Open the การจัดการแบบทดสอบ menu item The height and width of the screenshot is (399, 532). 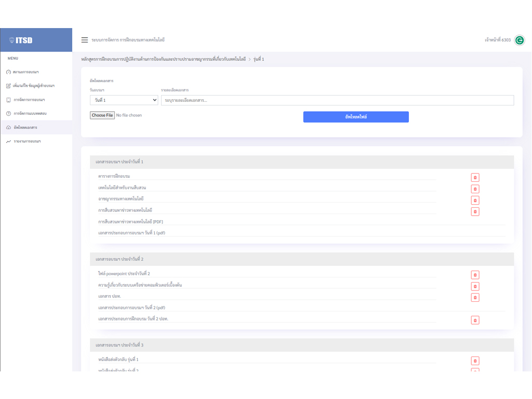pyautogui.click(x=30, y=113)
